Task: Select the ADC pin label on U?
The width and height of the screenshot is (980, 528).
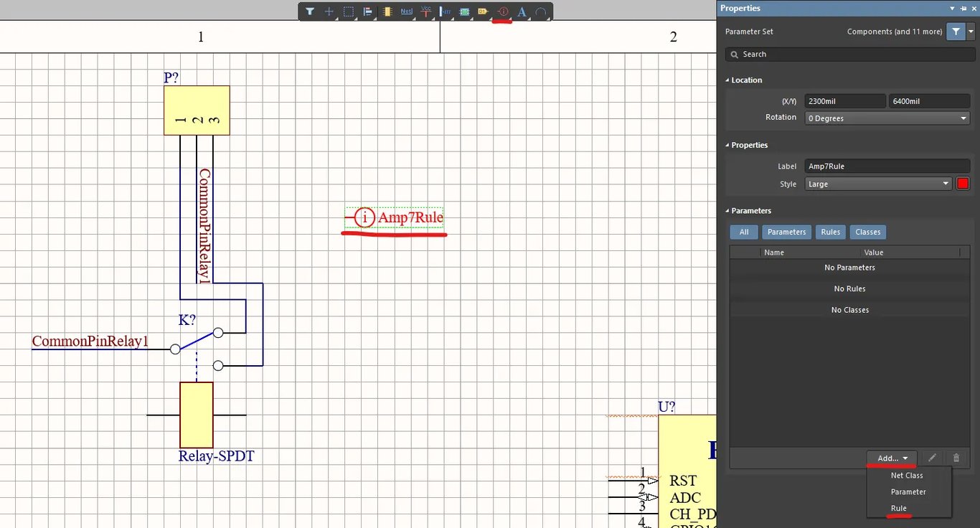Action: [x=685, y=497]
